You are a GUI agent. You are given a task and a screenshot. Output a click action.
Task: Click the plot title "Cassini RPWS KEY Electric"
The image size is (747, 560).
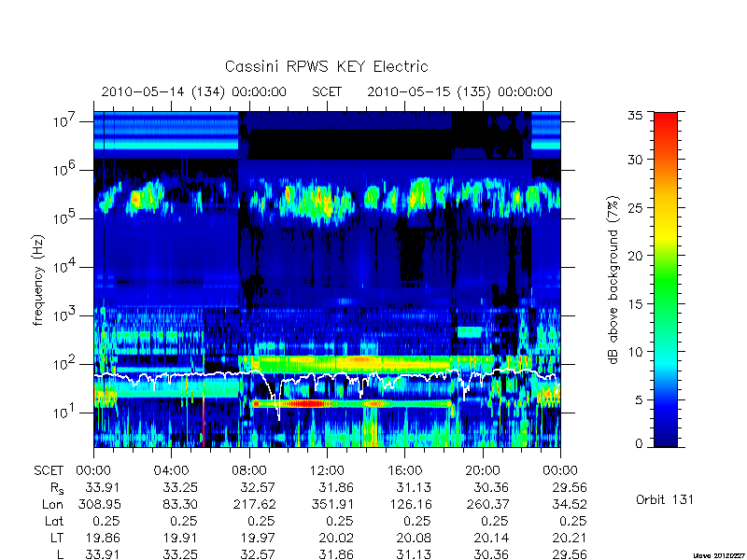pos(326,66)
